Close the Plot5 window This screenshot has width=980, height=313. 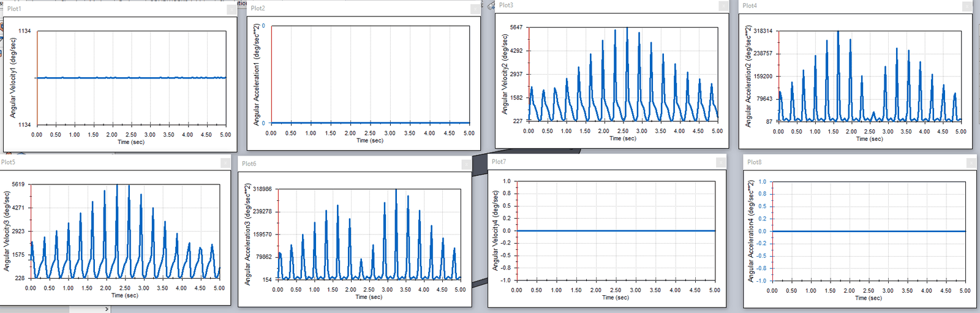point(225,162)
